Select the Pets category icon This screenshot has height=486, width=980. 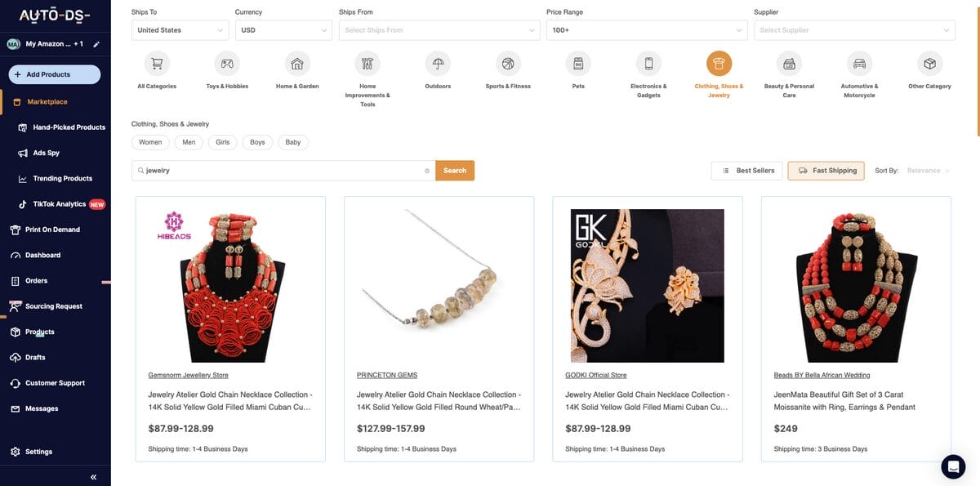[x=577, y=63]
